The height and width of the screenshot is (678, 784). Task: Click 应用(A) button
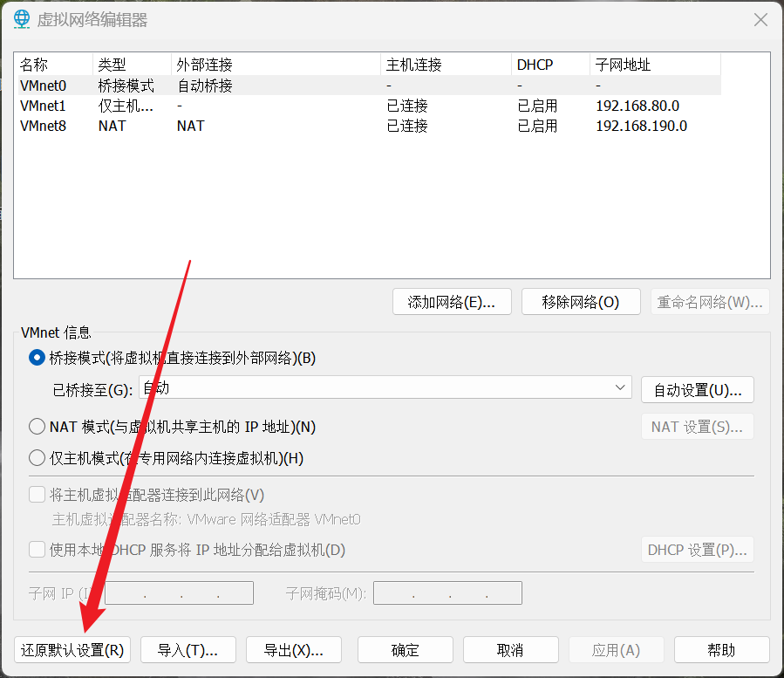tap(617, 650)
